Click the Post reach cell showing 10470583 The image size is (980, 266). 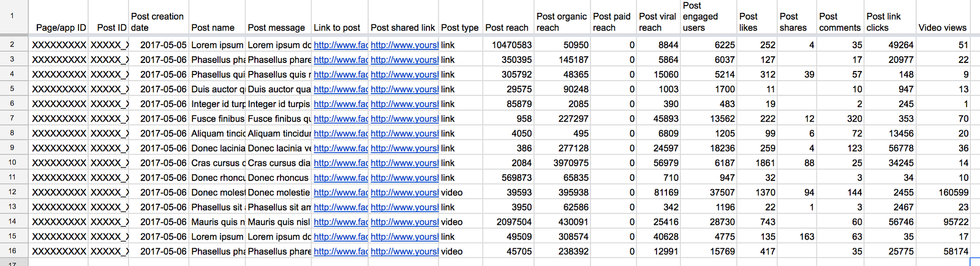[511, 45]
